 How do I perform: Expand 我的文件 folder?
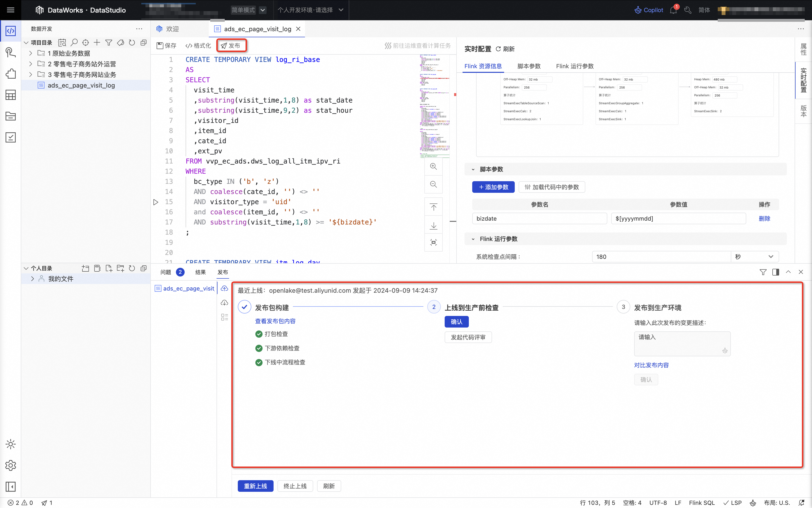point(33,279)
